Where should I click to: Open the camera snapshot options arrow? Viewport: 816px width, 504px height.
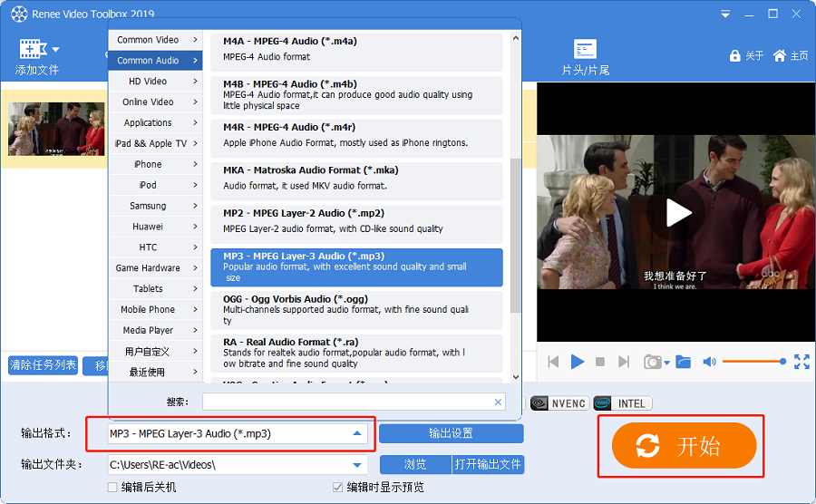pyautogui.click(x=666, y=363)
